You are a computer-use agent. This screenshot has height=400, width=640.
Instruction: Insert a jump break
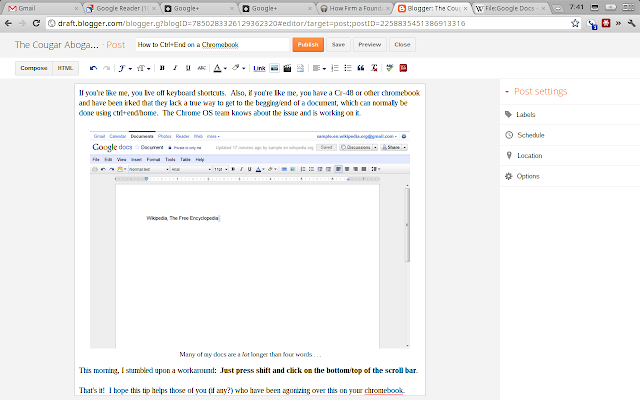pyautogui.click(x=300, y=68)
